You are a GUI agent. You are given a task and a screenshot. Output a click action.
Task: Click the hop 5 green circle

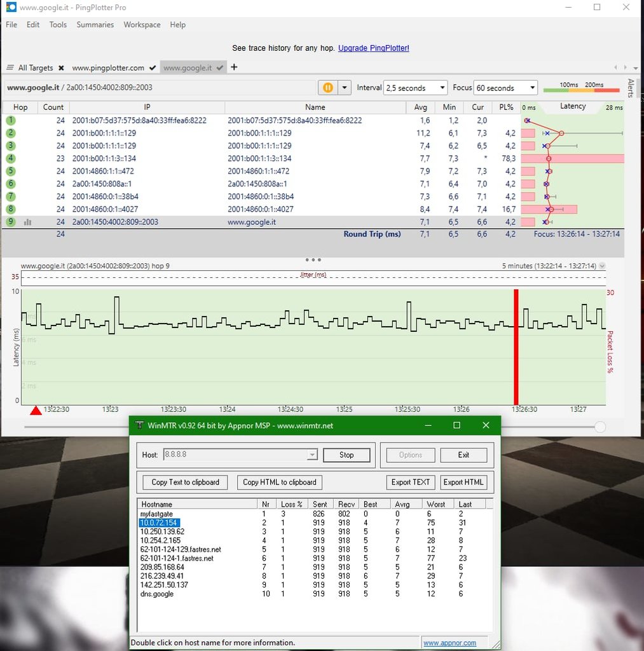click(x=11, y=171)
